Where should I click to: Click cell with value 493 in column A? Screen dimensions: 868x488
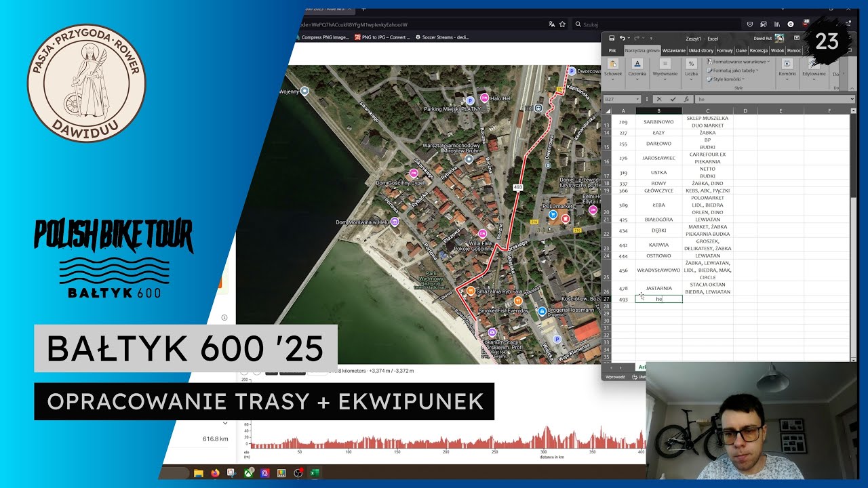click(623, 299)
